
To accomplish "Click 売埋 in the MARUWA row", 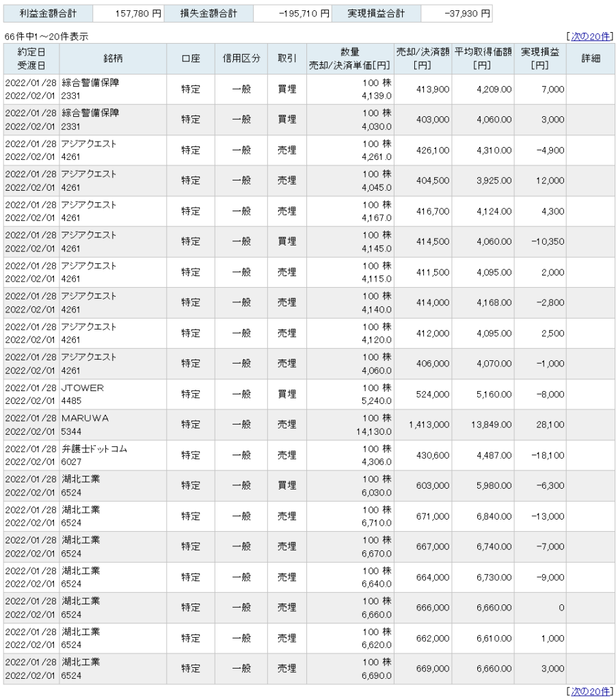I will (287, 425).
